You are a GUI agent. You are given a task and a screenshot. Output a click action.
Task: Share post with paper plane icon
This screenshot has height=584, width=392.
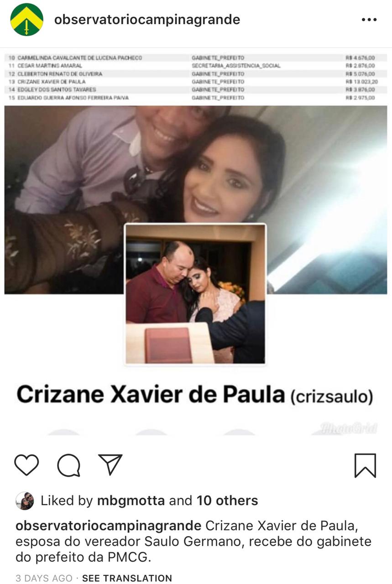[110, 465]
